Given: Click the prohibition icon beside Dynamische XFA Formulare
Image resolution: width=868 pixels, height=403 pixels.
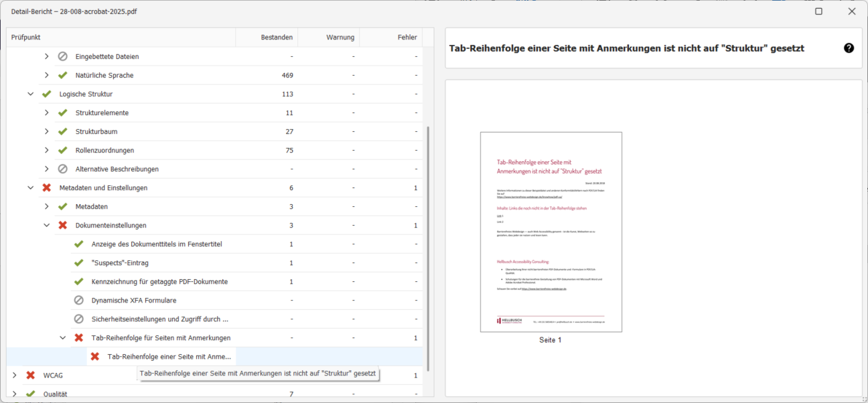Looking at the screenshot, I should [78, 300].
